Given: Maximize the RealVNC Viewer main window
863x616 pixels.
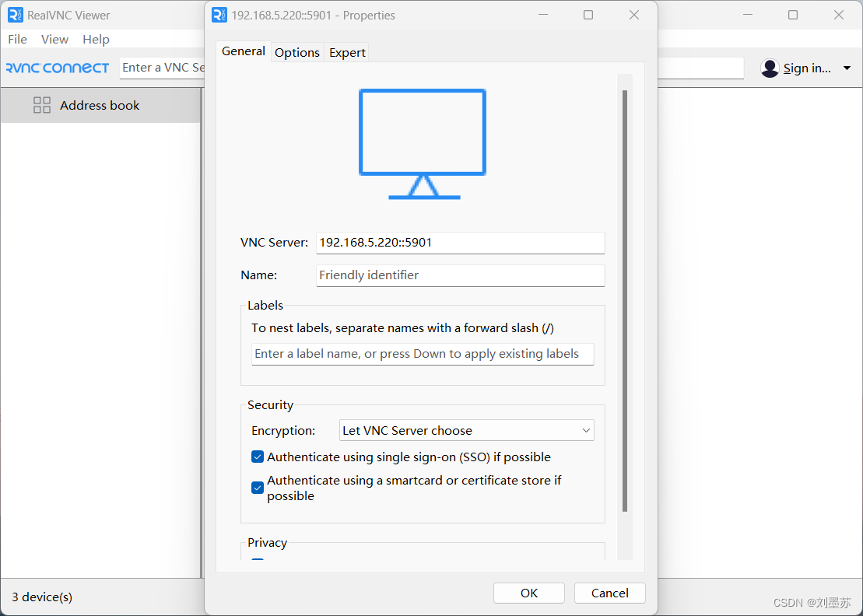Looking at the screenshot, I should click(792, 15).
